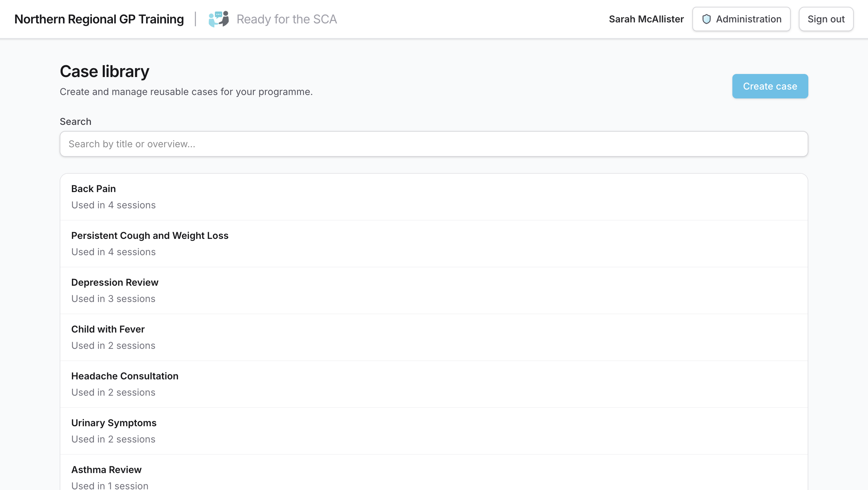The height and width of the screenshot is (490, 868).
Task: Sign out of the account
Action: coord(826,19)
